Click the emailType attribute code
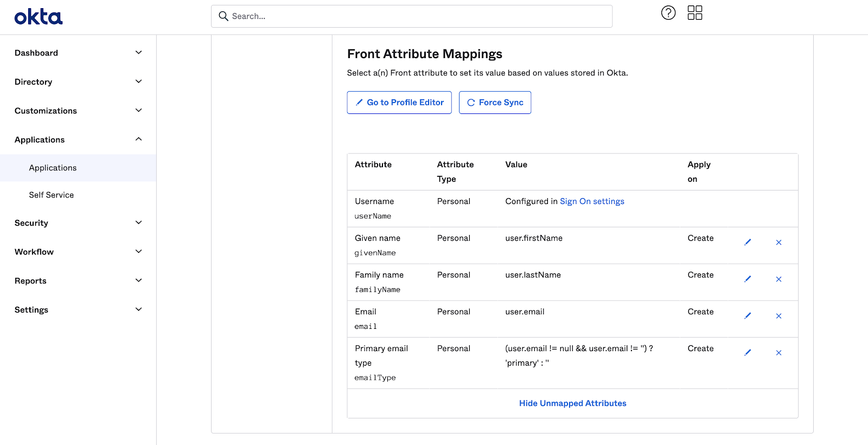Viewport: 868px width, 445px height. click(375, 378)
